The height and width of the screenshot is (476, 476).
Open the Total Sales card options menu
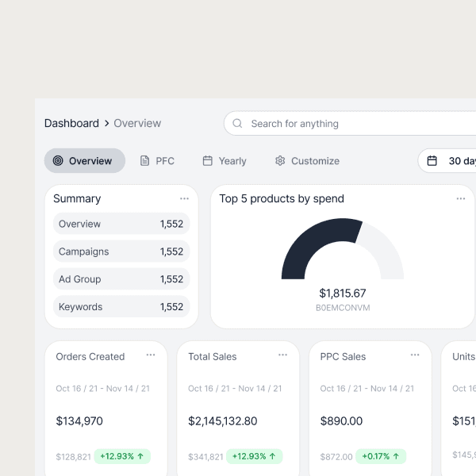pyautogui.click(x=282, y=355)
